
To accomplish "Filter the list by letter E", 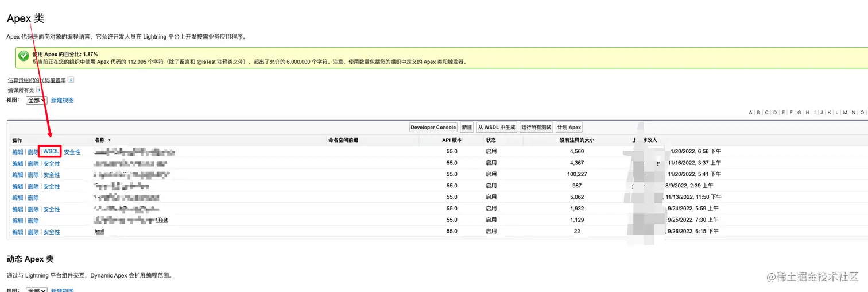I will (783, 113).
